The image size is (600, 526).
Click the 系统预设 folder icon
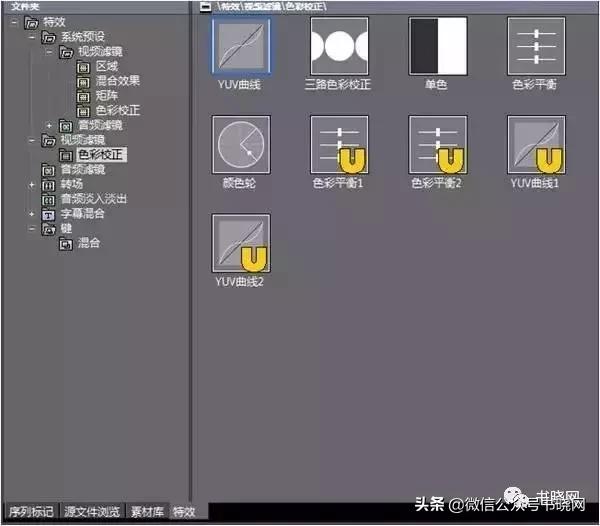click(49, 37)
